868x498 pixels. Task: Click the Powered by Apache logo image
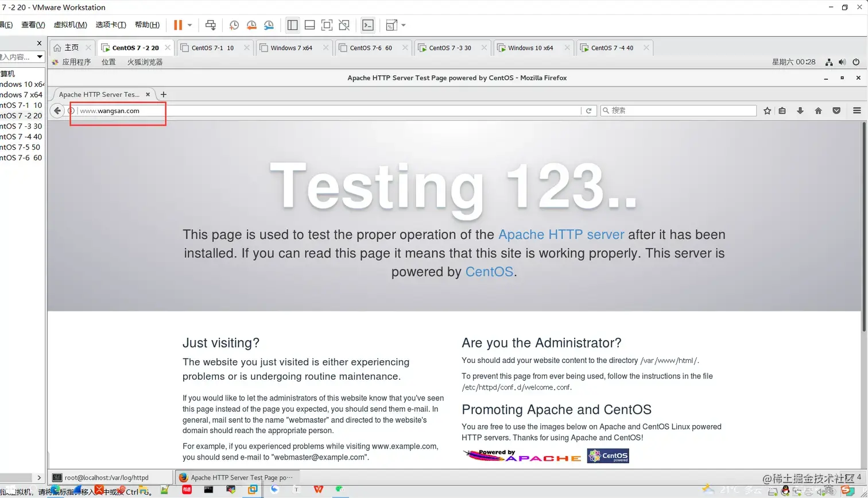click(522, 456)
